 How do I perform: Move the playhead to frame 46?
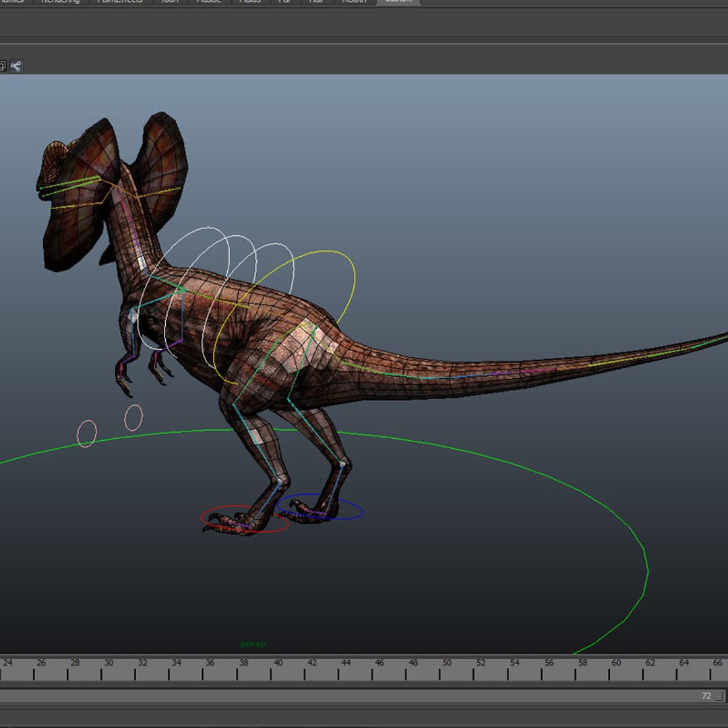[x=380, y=663]
